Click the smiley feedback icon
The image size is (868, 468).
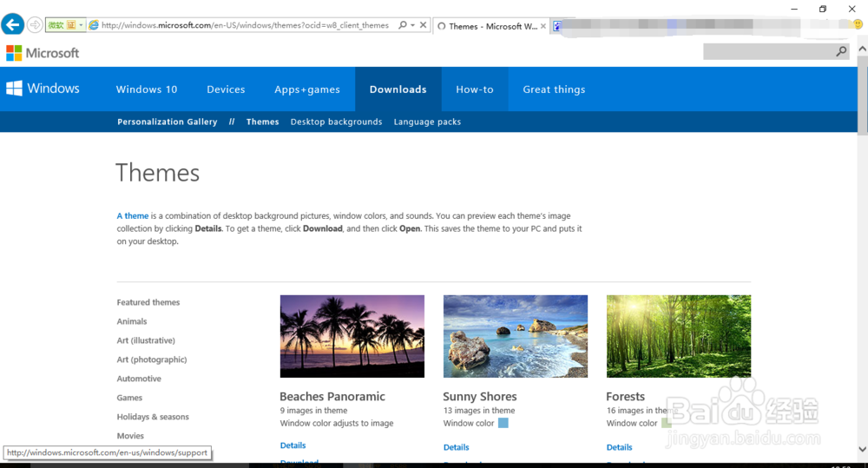858,24
